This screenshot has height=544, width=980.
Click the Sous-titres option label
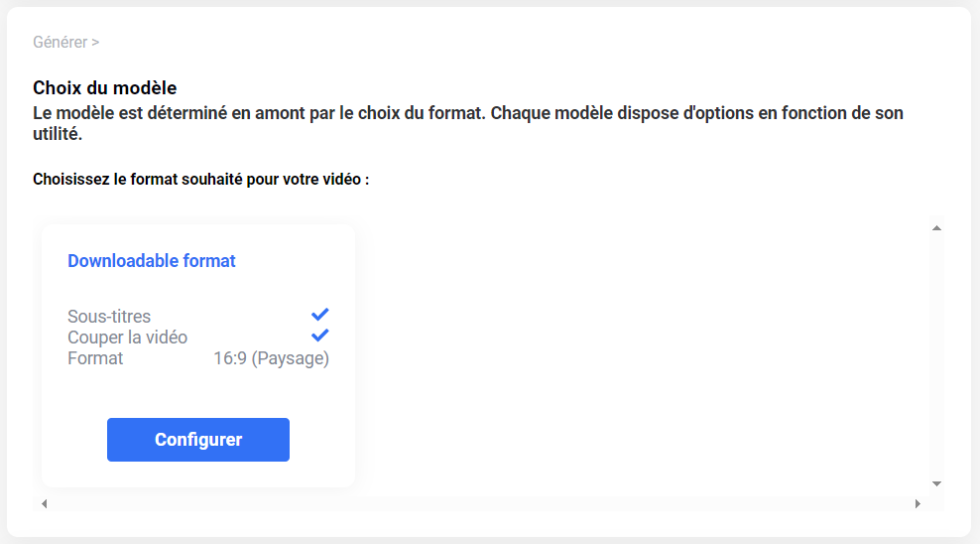[x=109, y=317]
